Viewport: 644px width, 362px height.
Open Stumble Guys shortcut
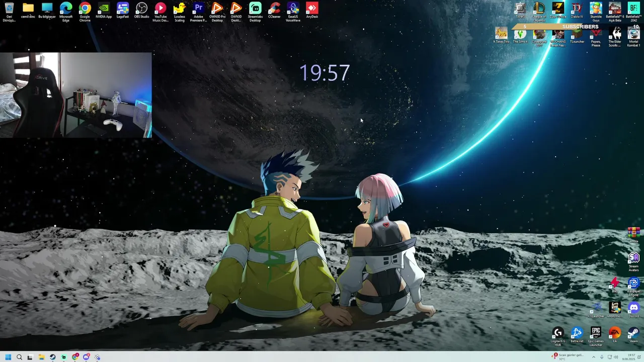click(596, 12)
